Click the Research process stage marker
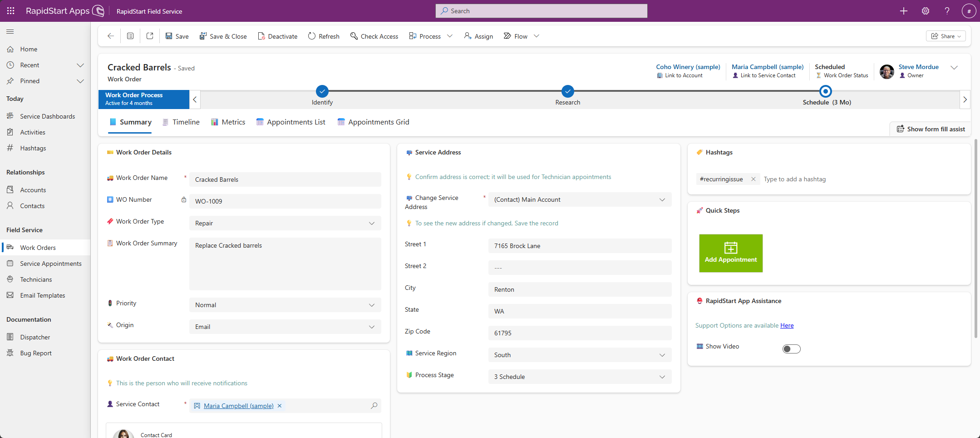Viewport: 980px width, 438px height. 567,91
